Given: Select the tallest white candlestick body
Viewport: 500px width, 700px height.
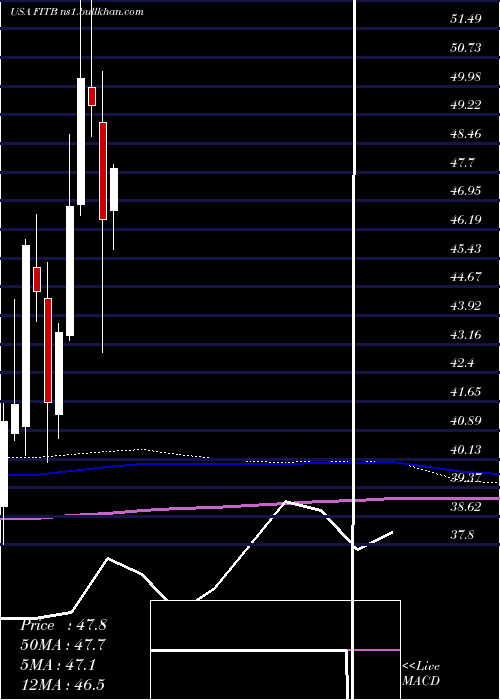Looking at the screenshot, I should [x=26, y=336].
